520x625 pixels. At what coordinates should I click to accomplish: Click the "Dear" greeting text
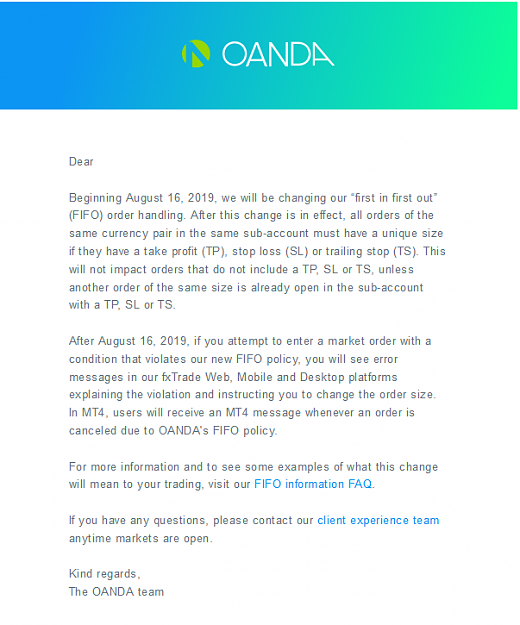tap(81, 161)
